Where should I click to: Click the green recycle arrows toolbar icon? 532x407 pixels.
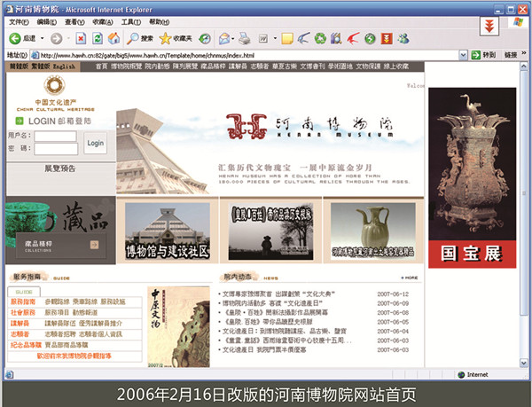(320, 39)
